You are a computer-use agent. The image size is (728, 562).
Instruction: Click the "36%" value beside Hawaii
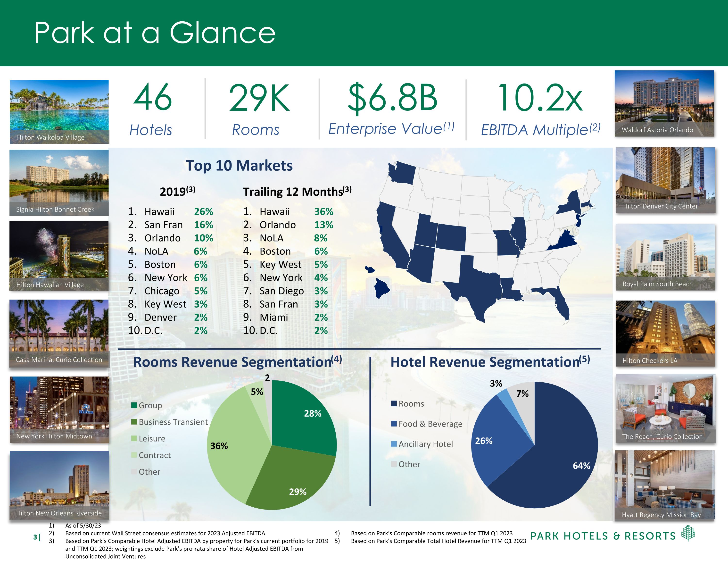tap(324, 211)
